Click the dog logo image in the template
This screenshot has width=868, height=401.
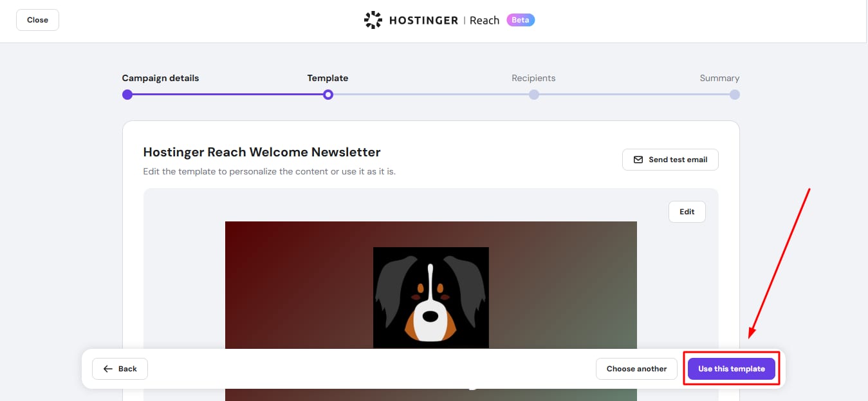coord(430,297)
